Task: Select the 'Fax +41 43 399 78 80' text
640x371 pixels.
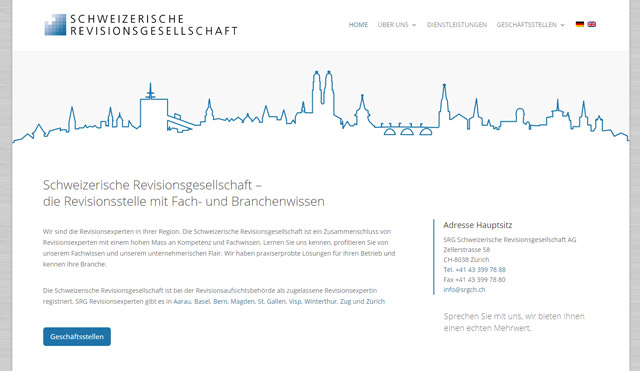Action: pos(474,280)
